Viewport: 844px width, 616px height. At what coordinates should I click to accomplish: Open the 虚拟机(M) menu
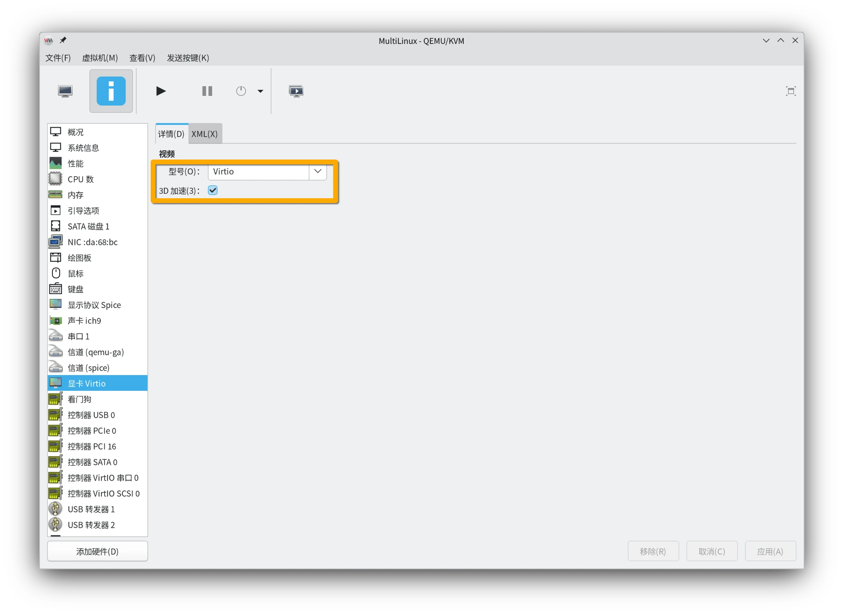(x=100, y=58)
